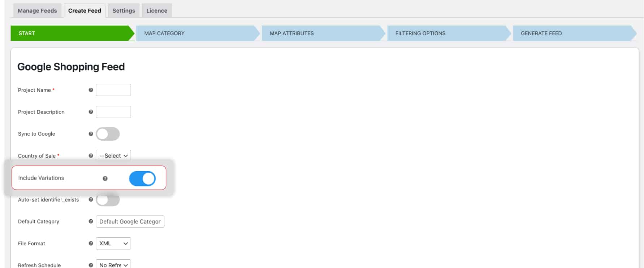Switch to the Manage Feeds tab

coord(37,11)
